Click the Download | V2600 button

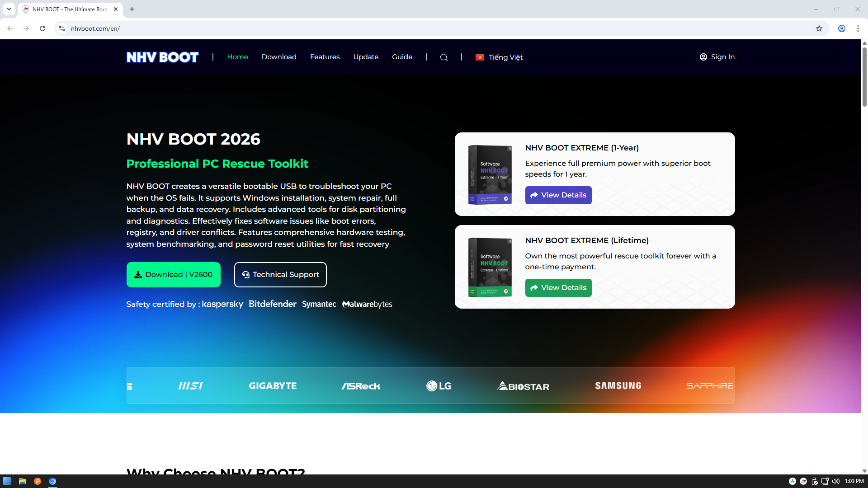click(x=174, y=275)
